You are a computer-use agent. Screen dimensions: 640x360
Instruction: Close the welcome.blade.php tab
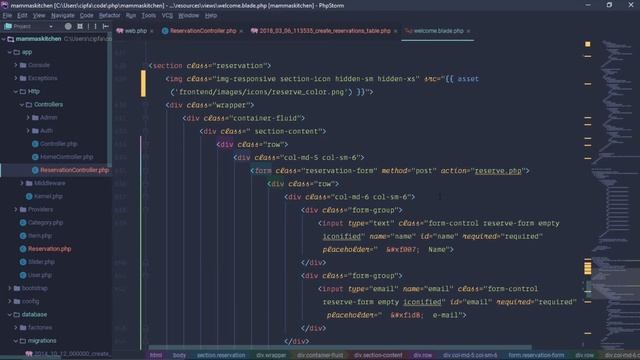tap(469, 31)
